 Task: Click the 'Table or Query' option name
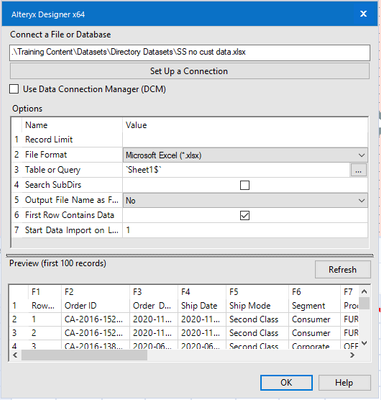53,170
